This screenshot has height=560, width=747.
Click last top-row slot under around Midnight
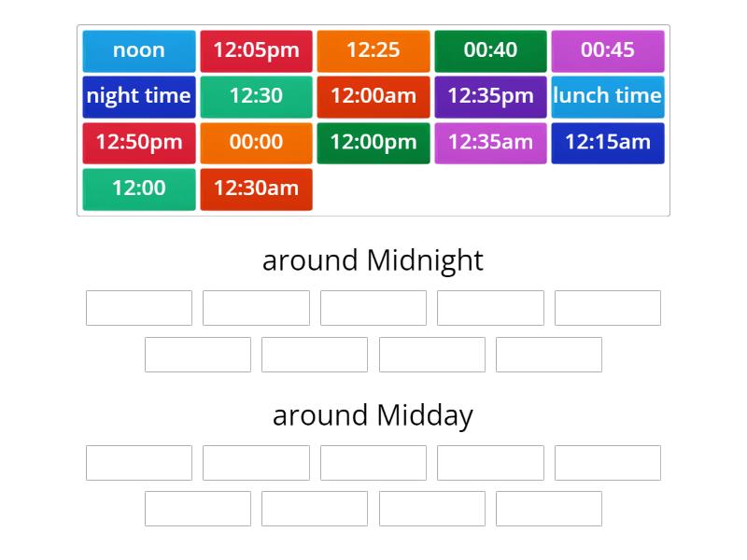[x=608, y=308]
